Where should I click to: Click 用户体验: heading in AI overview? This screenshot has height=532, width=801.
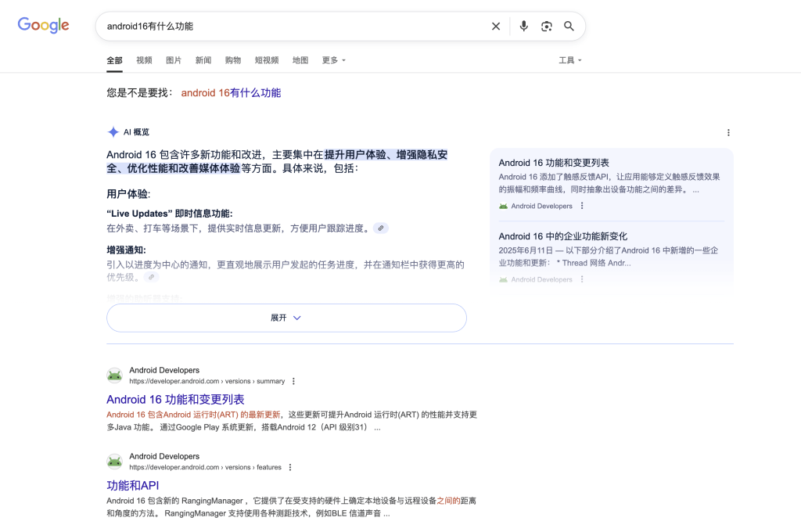click(x=128, y=194)
